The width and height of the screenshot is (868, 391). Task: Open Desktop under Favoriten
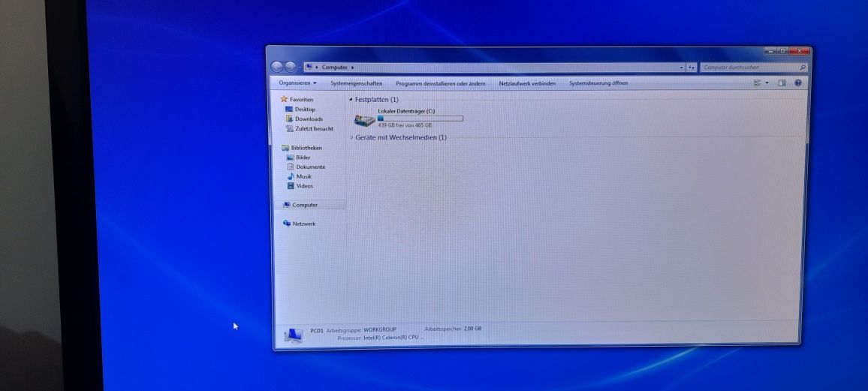coord(305,110)
